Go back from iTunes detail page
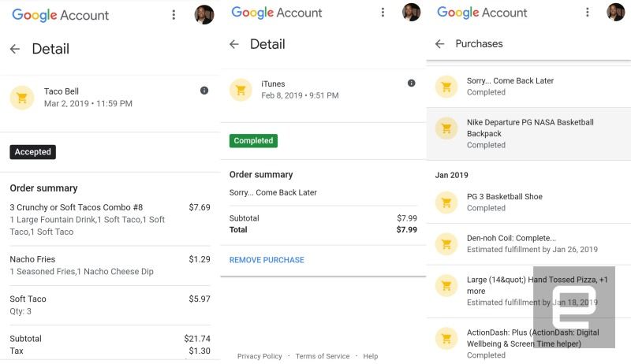Image resolution: width=631 pixels, height=364 pixels. click(234, 44)
